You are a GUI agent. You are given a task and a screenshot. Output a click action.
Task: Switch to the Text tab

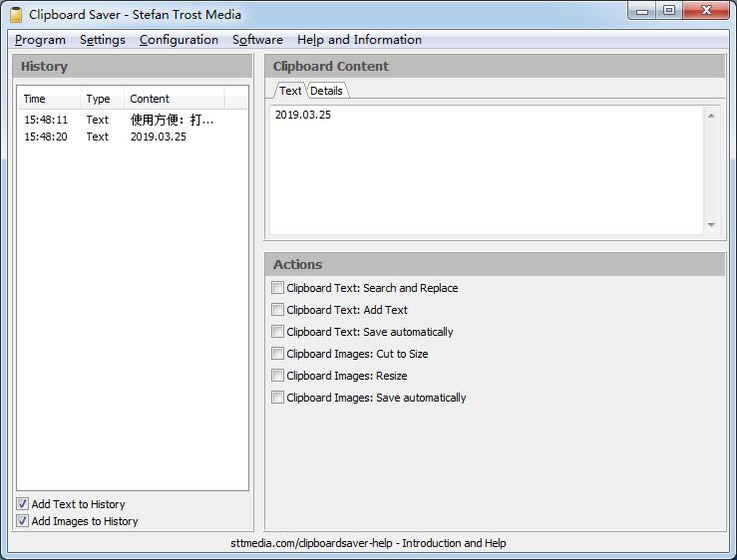coord(289,91)
